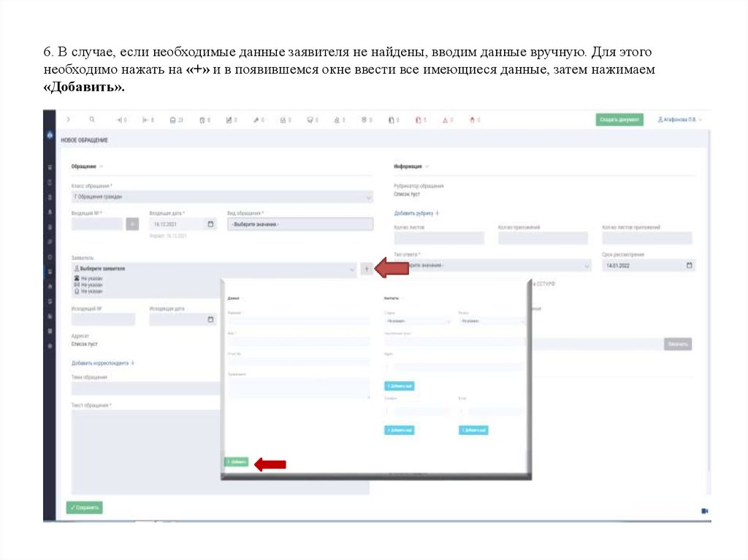
Task: Click the Добавить корреспондента link
Action: 103,363
